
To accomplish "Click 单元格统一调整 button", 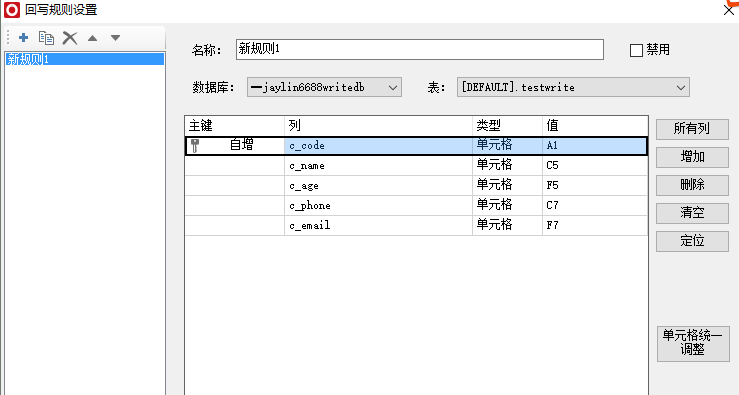I will click(693, 344).
